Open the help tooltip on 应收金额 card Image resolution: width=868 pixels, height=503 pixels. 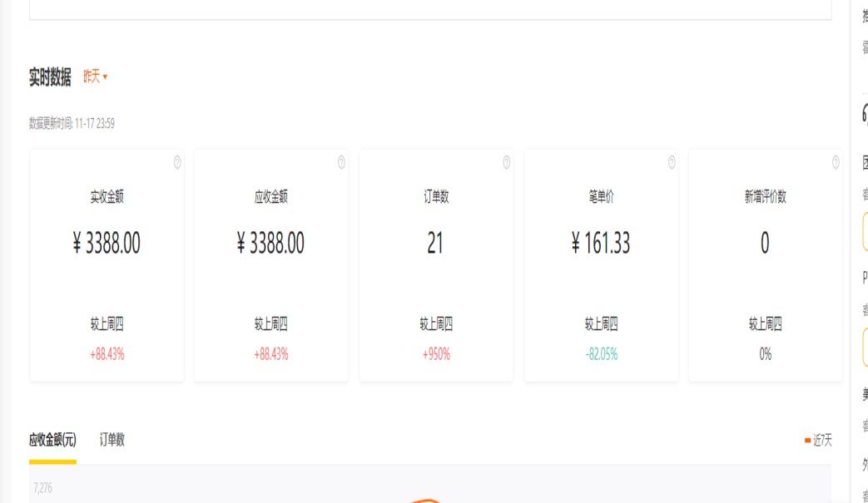(341, 163)
